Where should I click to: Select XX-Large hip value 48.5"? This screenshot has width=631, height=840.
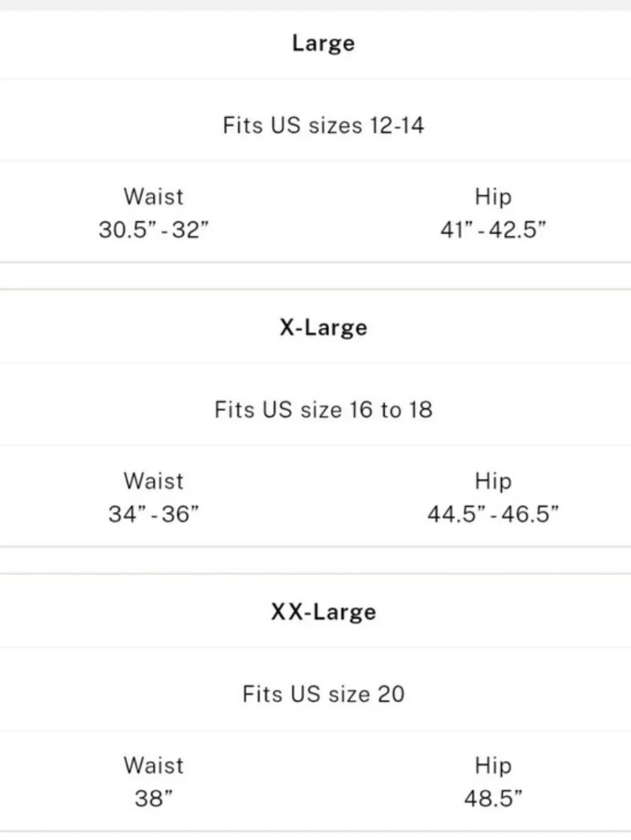coord(493,798)
